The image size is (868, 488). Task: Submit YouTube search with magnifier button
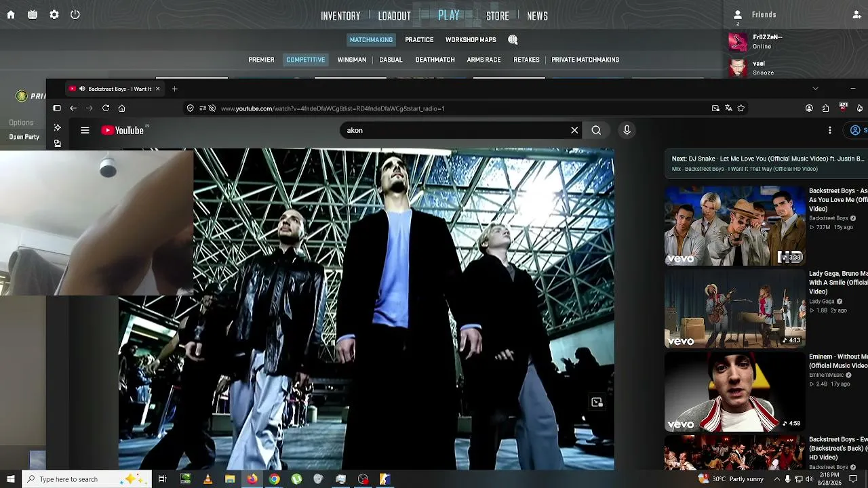(596, 130)
